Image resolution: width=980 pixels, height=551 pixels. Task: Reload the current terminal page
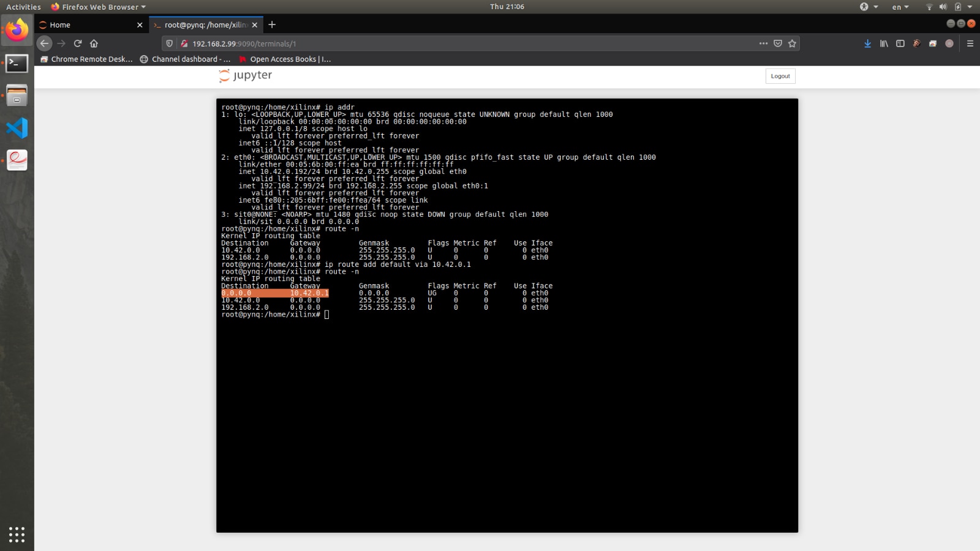point(78,43)
